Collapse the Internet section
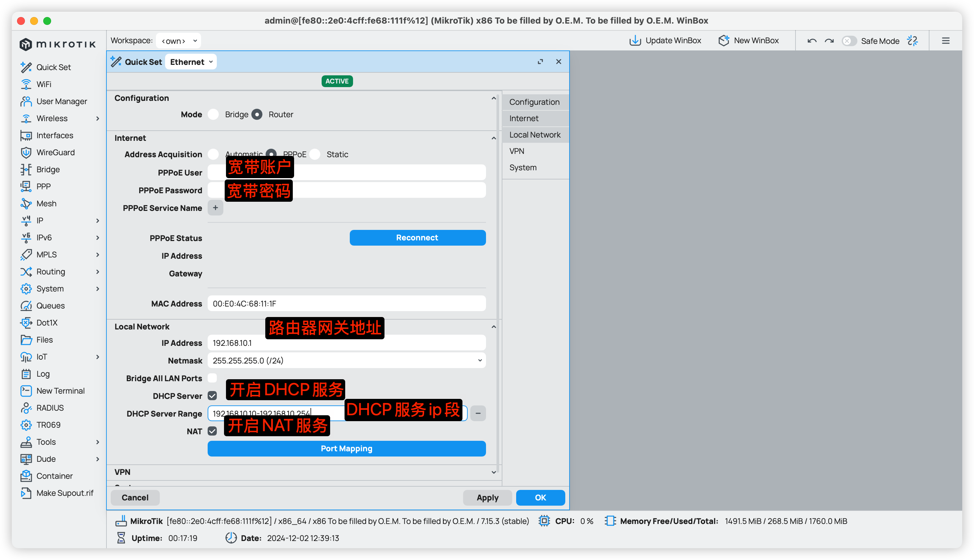 tap(493, 138)
